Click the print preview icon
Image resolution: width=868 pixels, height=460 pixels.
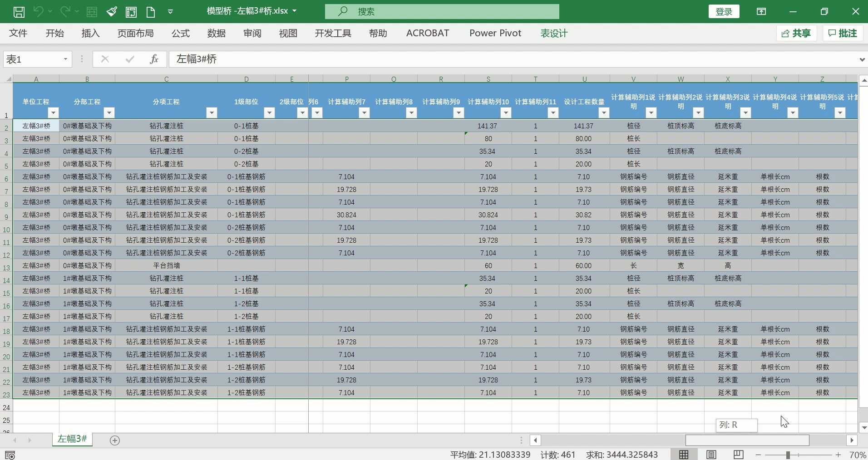point(131,12)
